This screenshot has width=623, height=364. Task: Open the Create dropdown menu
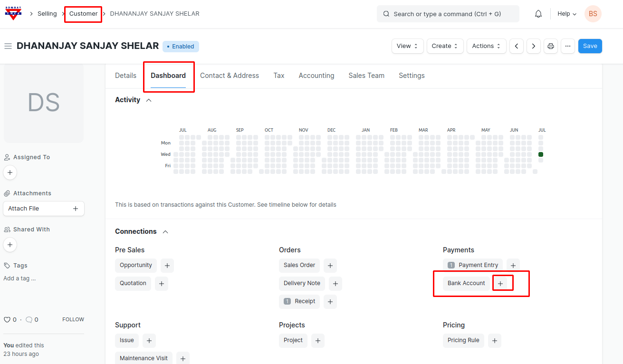444,46
